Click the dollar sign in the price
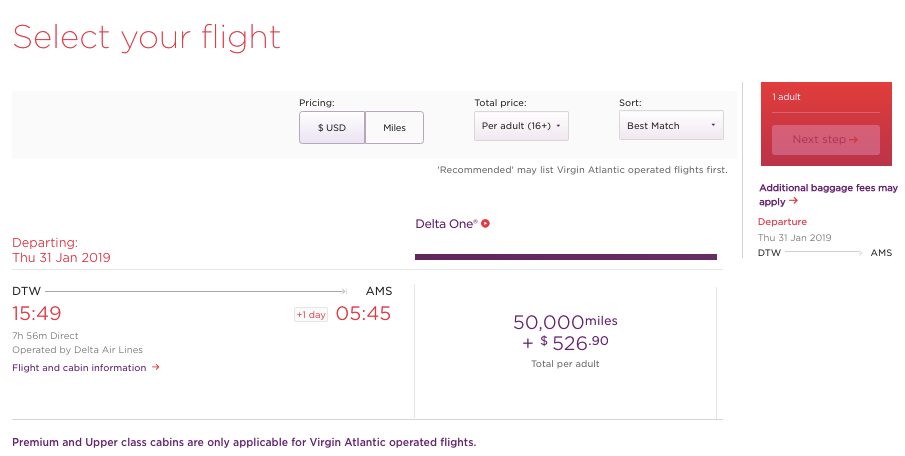 pos(544,341)
